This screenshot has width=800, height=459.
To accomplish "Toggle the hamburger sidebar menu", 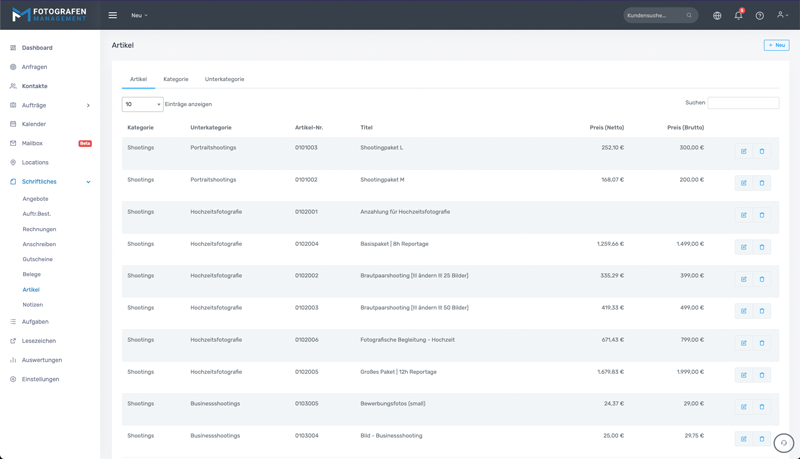I will (x=112, y=15).
